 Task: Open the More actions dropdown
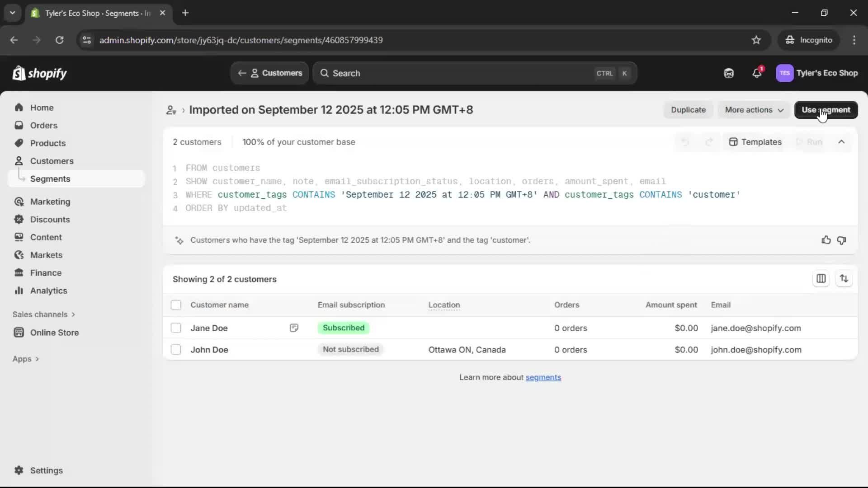[754, 110]
